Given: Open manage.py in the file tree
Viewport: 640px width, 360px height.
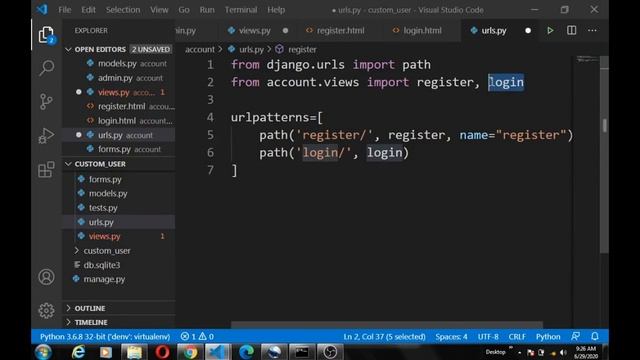Looking at the screenshot, I should coord(104,279).
